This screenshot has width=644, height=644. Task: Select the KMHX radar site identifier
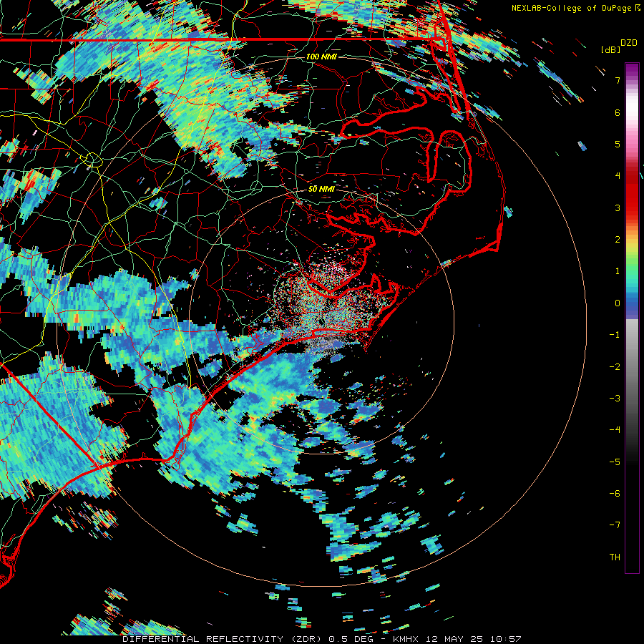pos(406,639)
